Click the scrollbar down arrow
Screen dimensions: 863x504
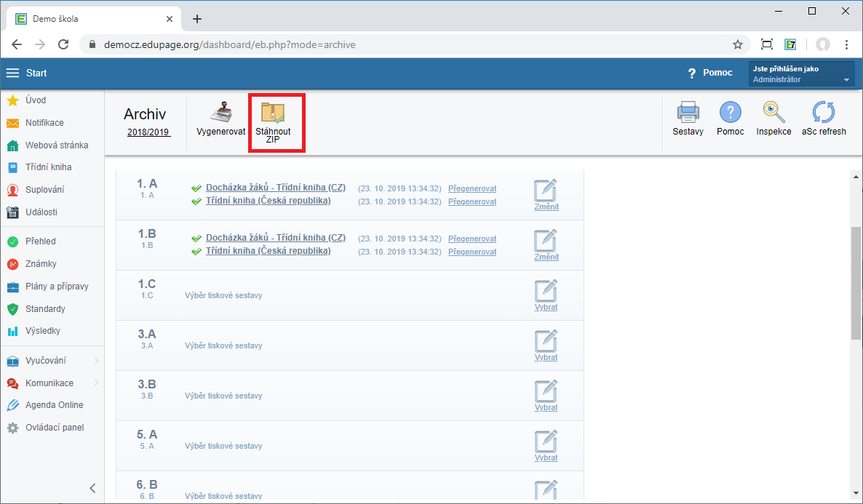point(856,493)
